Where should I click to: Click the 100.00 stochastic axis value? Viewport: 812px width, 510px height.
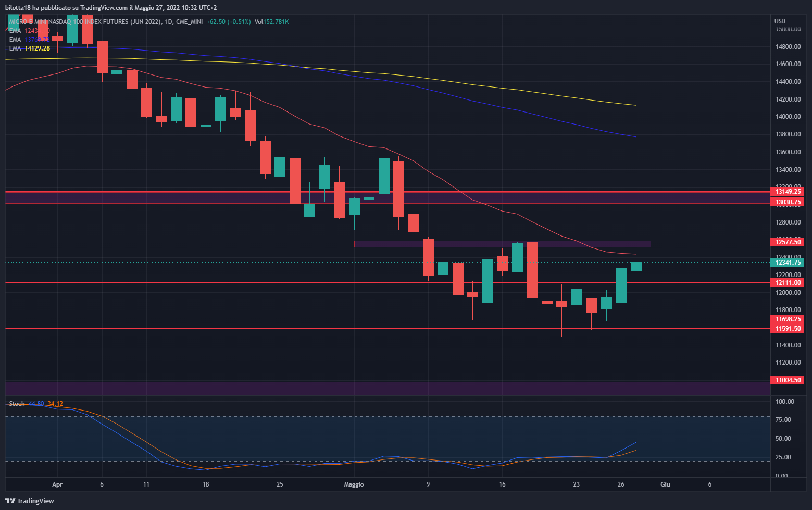[785, 402]
